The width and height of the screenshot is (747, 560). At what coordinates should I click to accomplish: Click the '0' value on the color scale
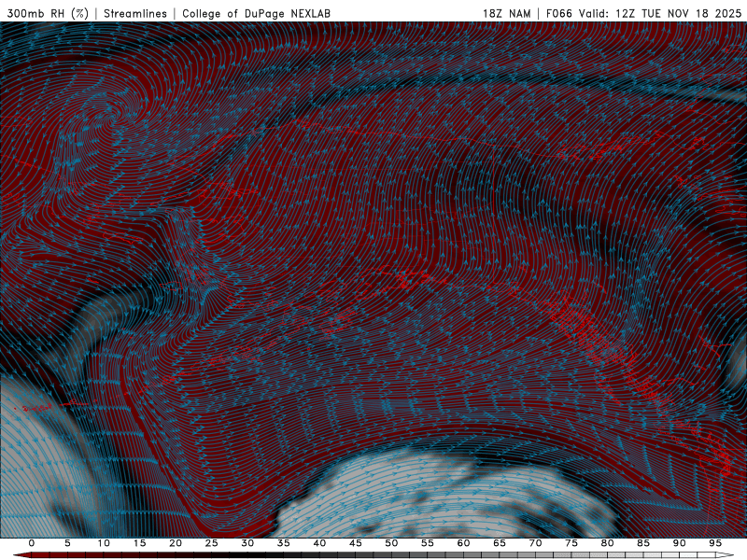click(32, 543)
